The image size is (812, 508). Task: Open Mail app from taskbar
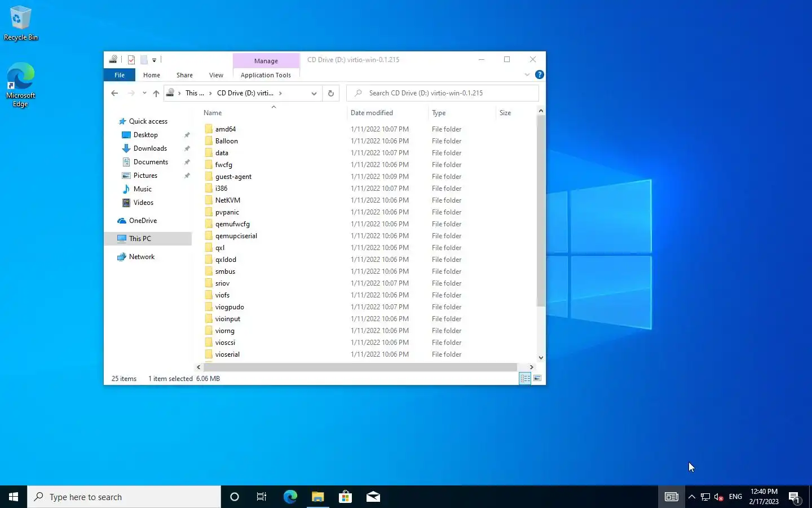[x=373, y=497]
